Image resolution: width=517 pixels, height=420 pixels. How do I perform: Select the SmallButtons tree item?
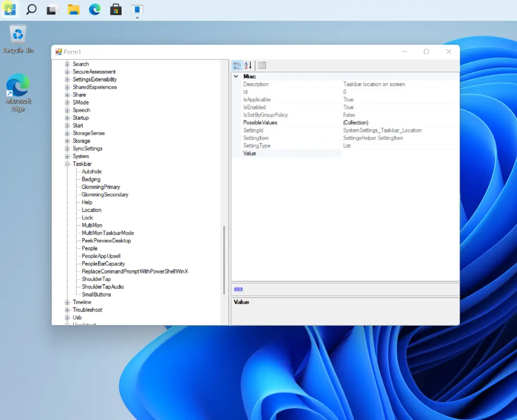pyautogui.click(x=96, y=294)
